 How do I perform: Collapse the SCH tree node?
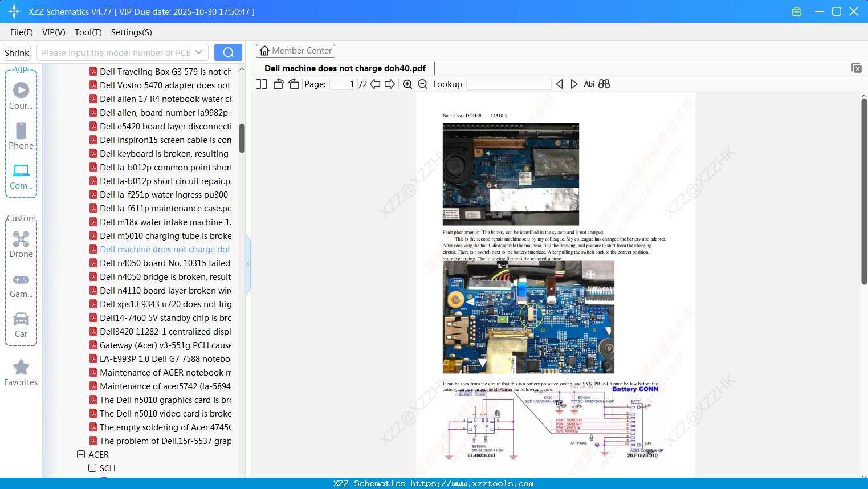coord(92,468)
